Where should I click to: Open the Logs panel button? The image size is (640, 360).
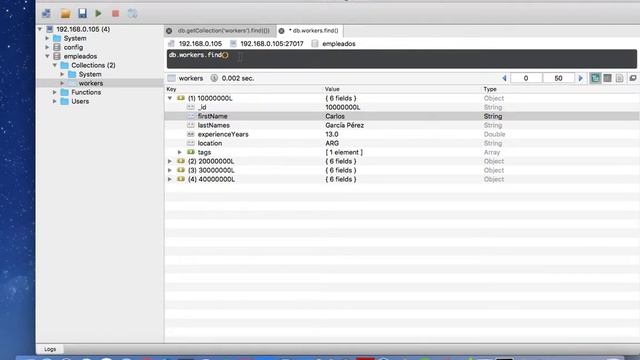[x=50, y=349]
